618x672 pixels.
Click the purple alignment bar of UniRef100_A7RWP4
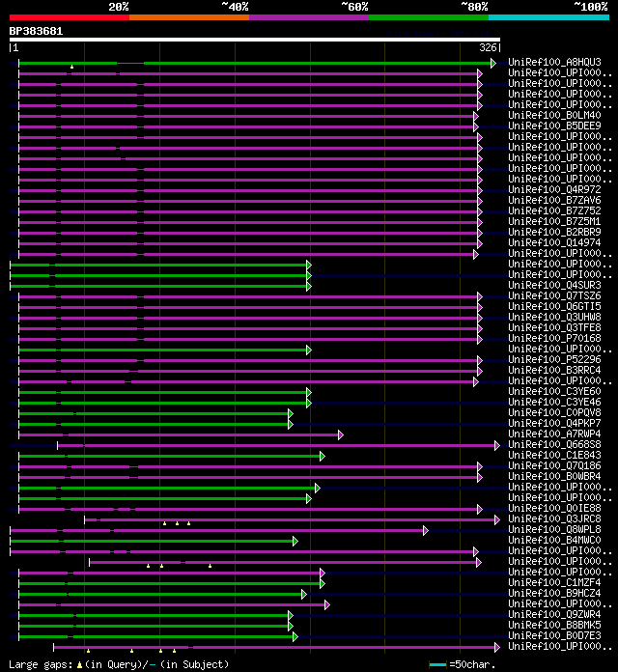[179, 435]
